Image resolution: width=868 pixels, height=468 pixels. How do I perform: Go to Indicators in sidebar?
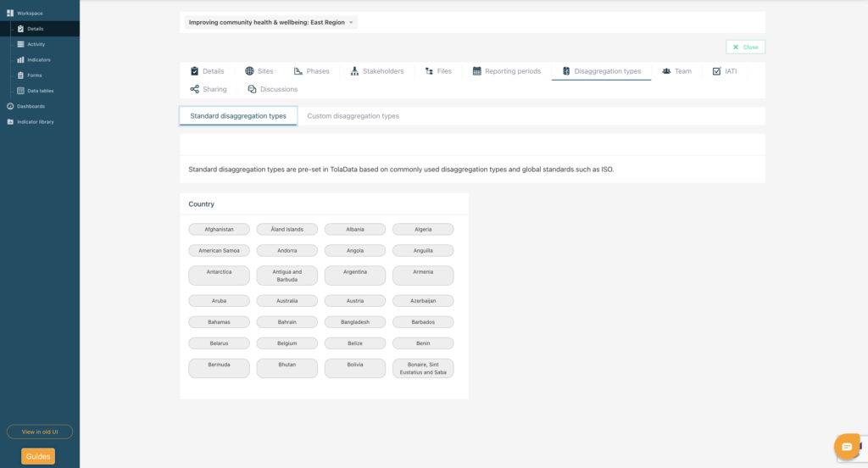39,60
